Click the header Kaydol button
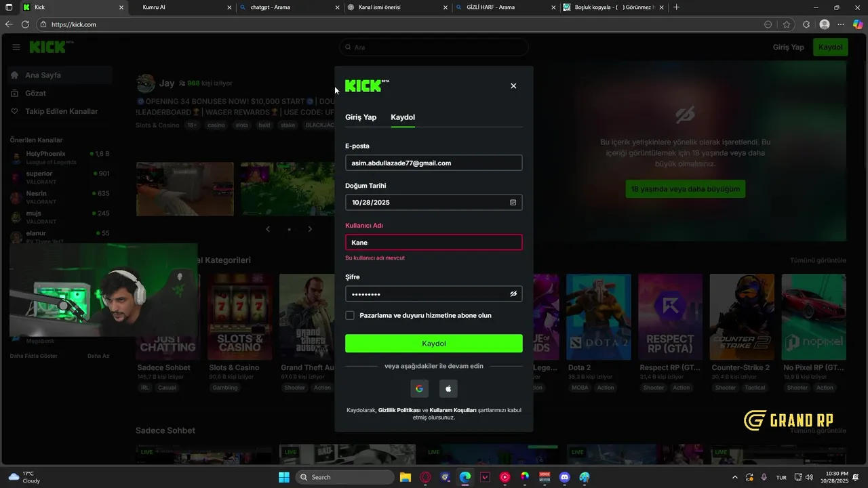Viewport: 868px width, 488px height. click(x=831, y=47)
